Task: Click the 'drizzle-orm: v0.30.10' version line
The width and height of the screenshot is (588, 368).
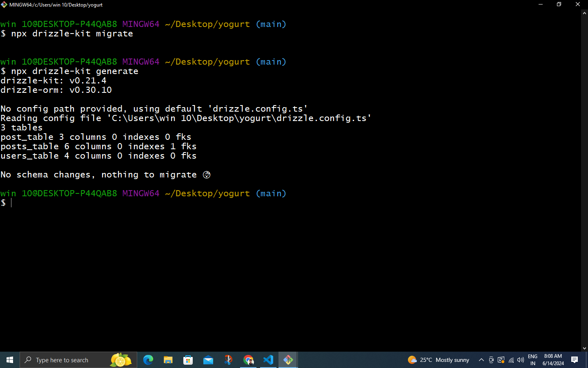Action: coord(56,90)
